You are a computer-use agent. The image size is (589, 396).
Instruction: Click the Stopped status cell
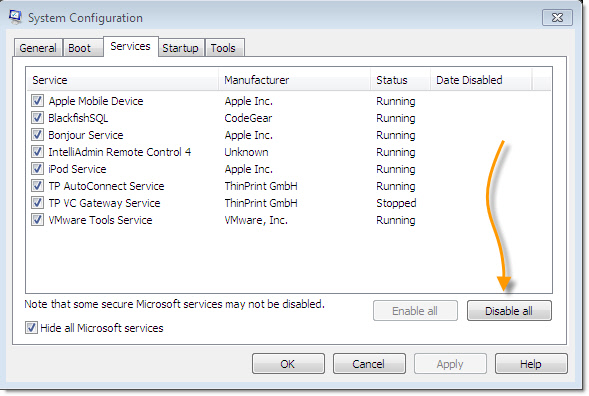(396, 203)
